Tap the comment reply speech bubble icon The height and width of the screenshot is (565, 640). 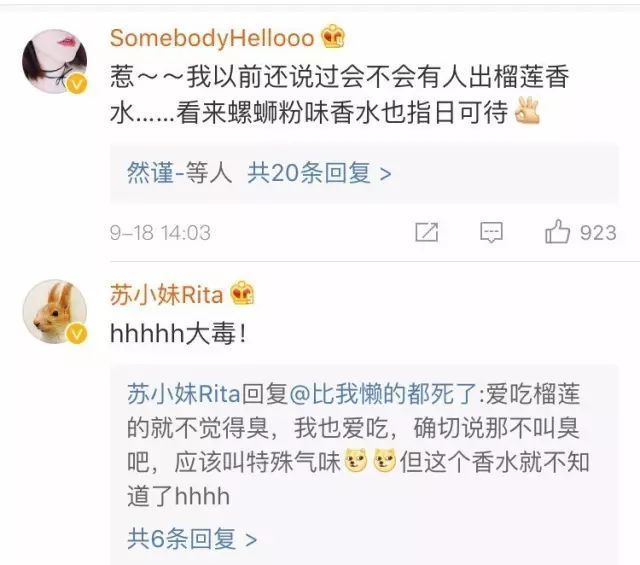pos(491,232)
